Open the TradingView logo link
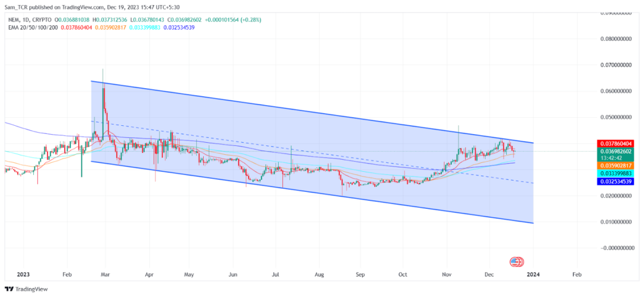Viewport: 644px width, 297px height. point(26,289)
